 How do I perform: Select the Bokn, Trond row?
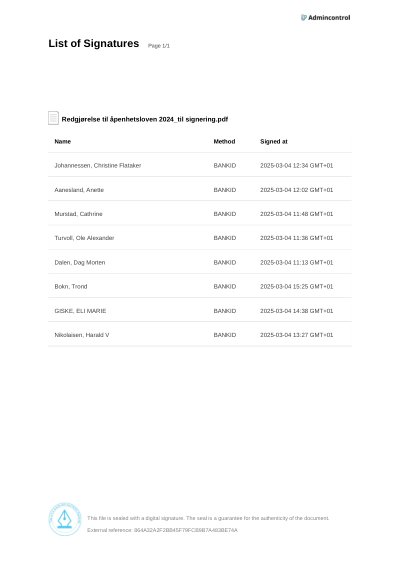200,286
